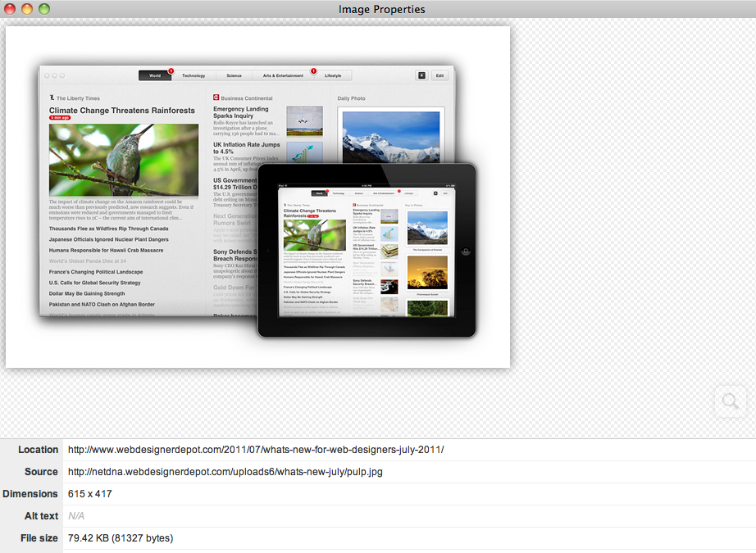Screen dimensions: 756x553
Task: Click the Location label
Action: [38, 450]
